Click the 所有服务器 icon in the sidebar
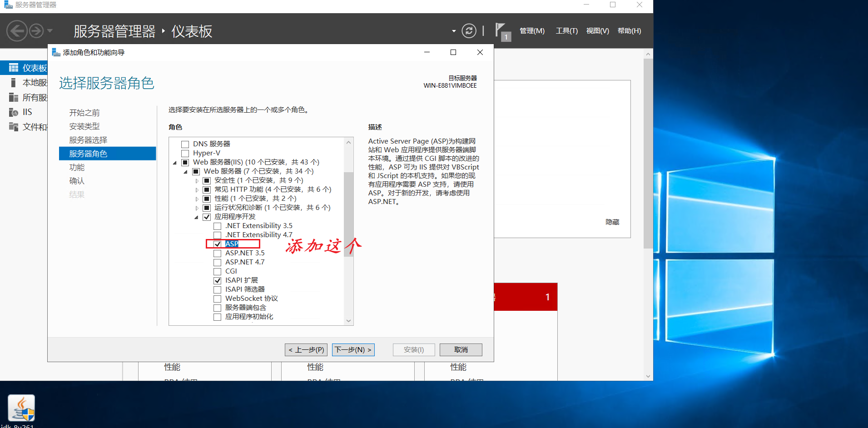 tap(14, 97)
